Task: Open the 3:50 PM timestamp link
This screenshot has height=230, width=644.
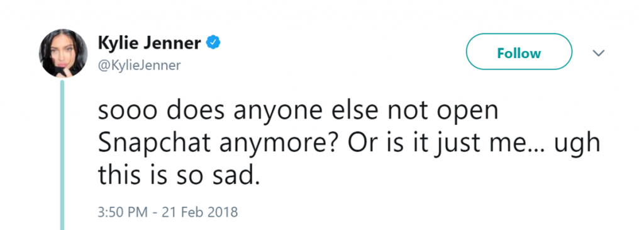Action: [x=123, y=212]
